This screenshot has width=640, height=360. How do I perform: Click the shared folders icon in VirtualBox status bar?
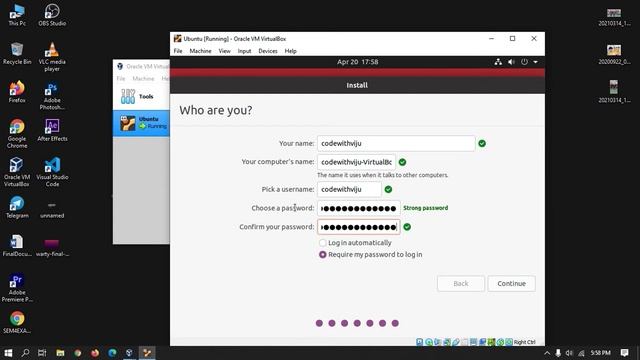(x=464, y=342)
